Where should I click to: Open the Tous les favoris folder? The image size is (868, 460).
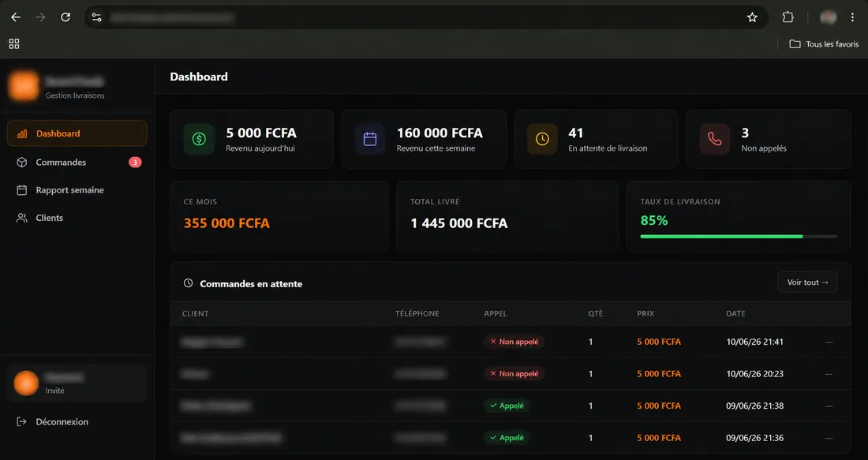[x=824, y=43]
